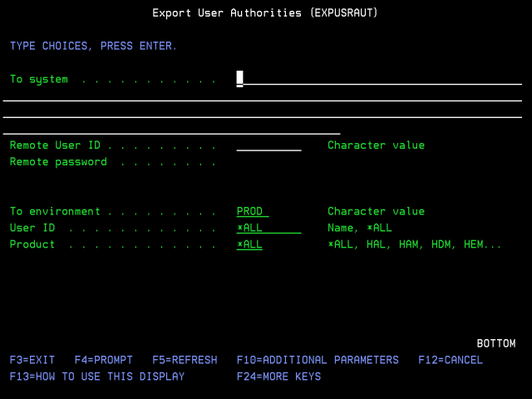Viewport: 532px width, 399px height.
Task: Click the Remote User ID input field
Action: pos(268,145)
